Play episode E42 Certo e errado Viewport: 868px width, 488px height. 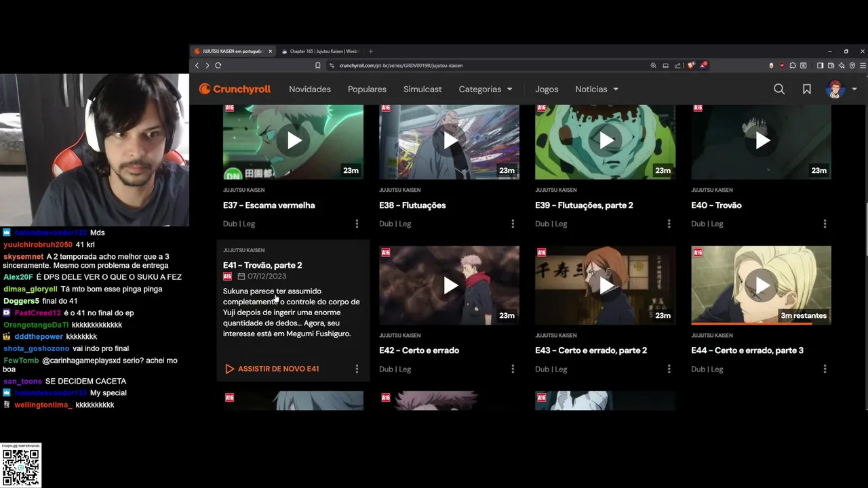click(449, 285)
